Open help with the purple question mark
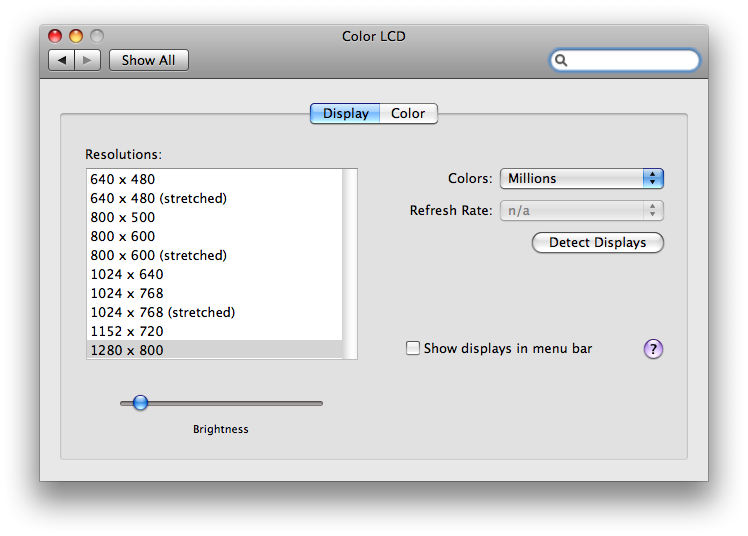Viewport: 748px width, 536px height. click(653, 349)
